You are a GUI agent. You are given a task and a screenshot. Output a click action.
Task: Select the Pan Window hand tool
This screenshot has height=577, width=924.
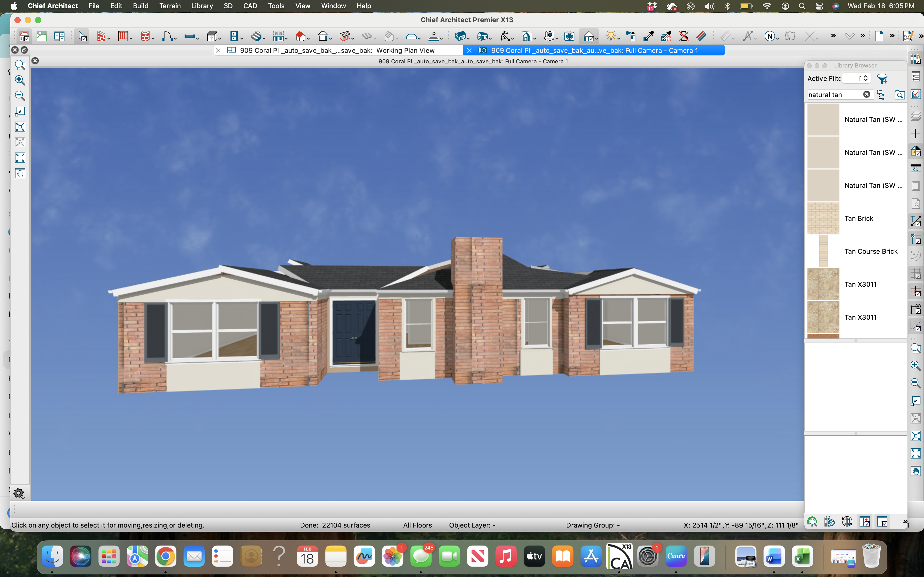[x=20, y=174]
